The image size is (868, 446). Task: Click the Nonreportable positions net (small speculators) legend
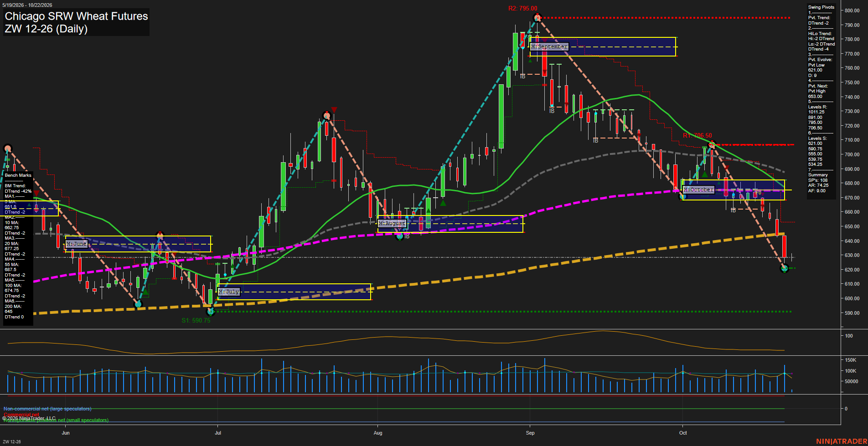(56, 420)
